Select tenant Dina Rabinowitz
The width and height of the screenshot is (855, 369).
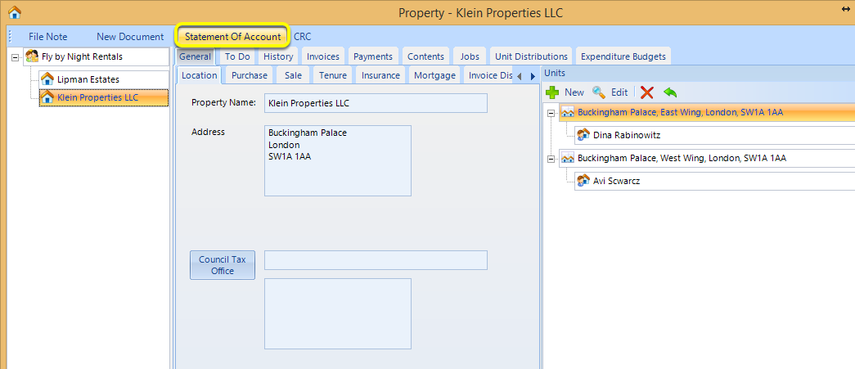[714, 135]
